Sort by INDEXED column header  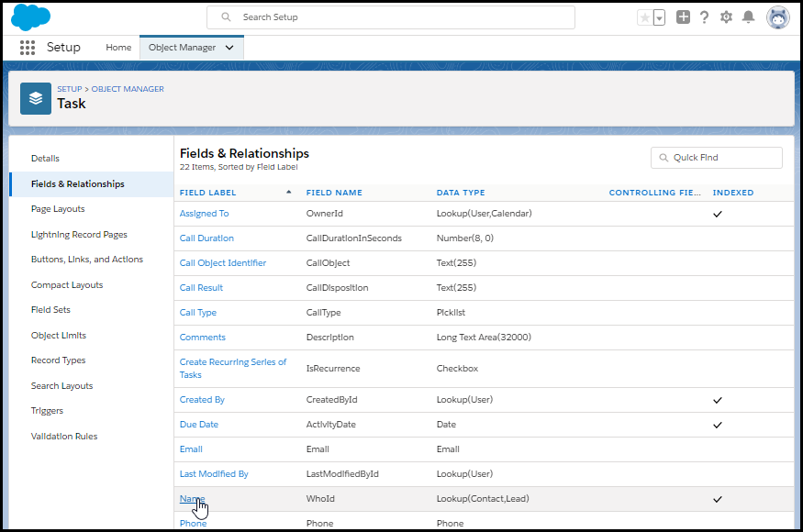[733, 193]
